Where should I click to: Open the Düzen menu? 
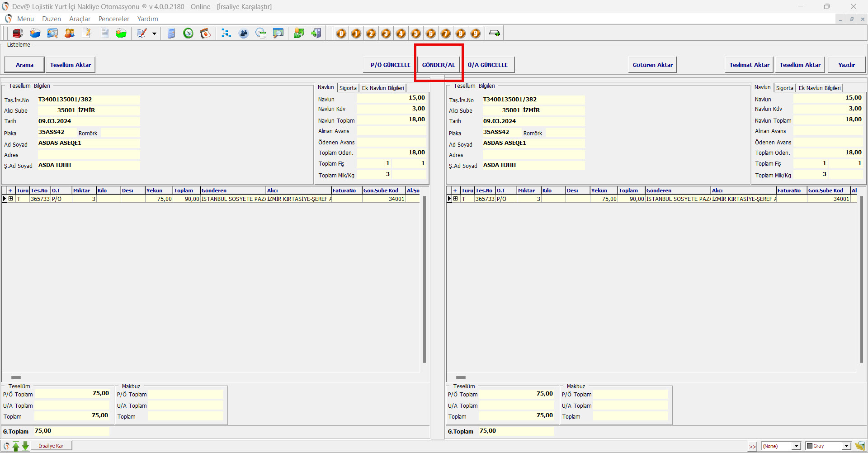coord(52,19)
